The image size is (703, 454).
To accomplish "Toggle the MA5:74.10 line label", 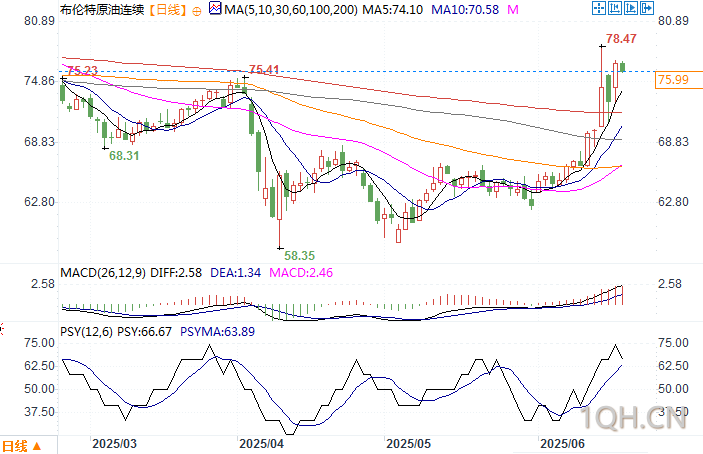I will pyautogui.click(x=393, y=9).
